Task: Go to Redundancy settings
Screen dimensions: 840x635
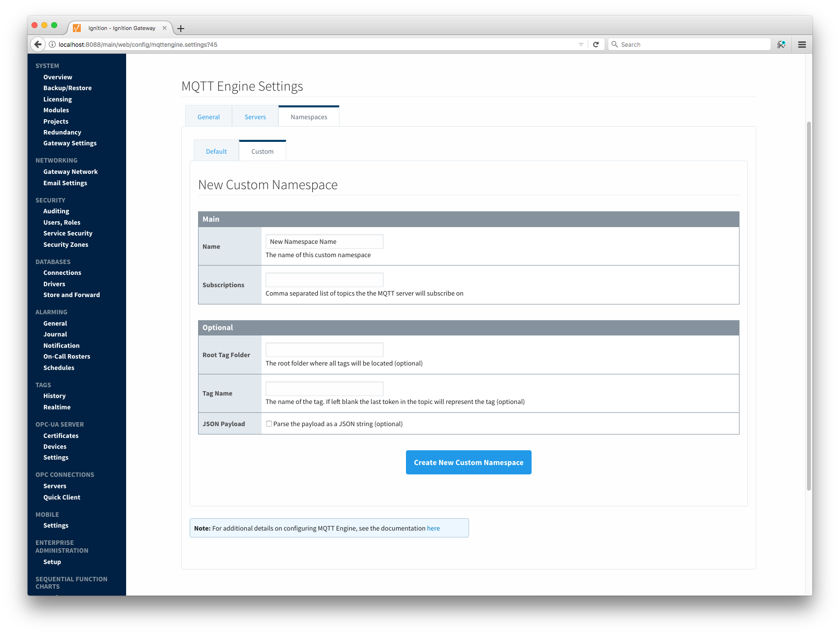Action: [62, 132]
